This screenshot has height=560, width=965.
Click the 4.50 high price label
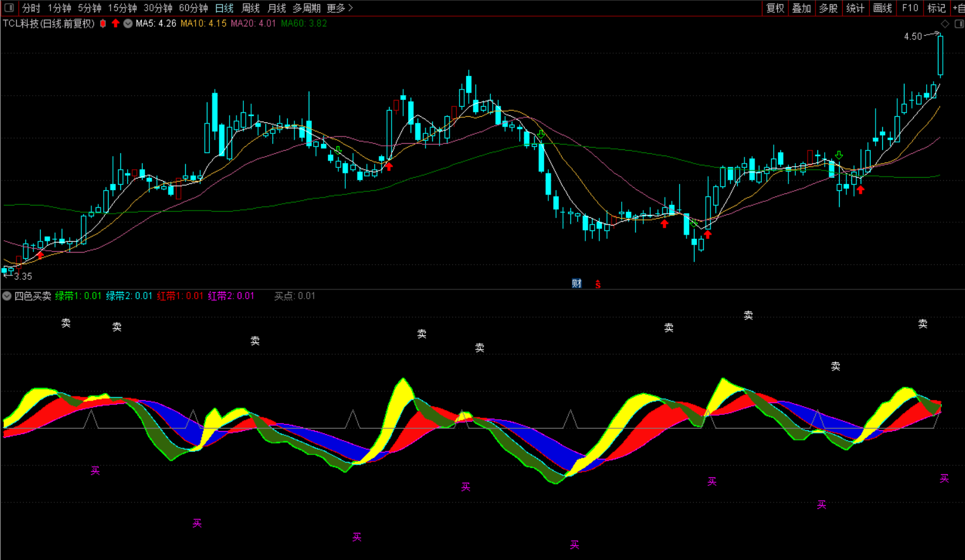point(913,36)
